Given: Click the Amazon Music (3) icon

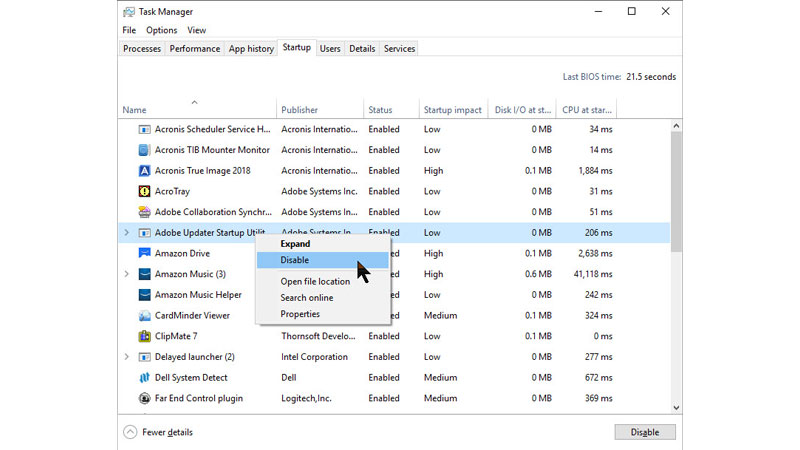Looking at the screenshot, I should [x=144, y=274].
